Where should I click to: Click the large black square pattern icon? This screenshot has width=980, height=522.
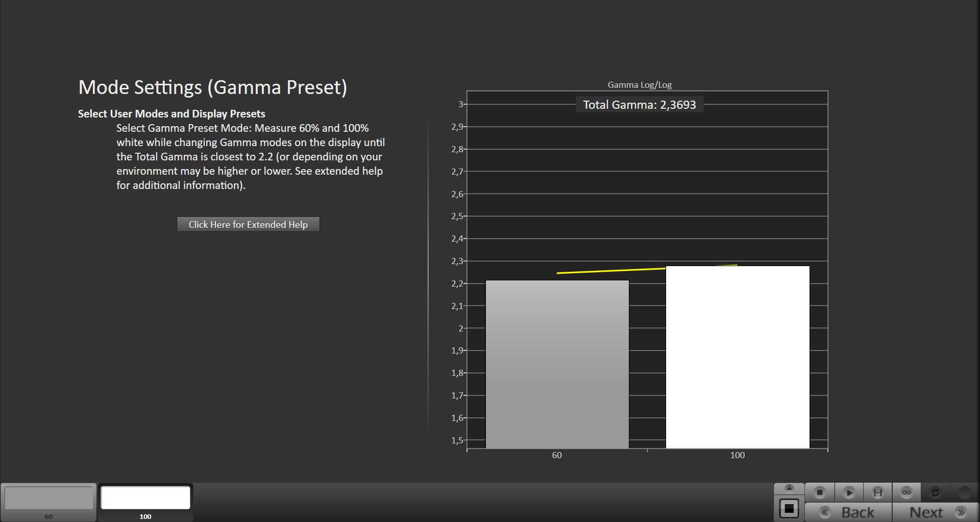tap(789, 509)
